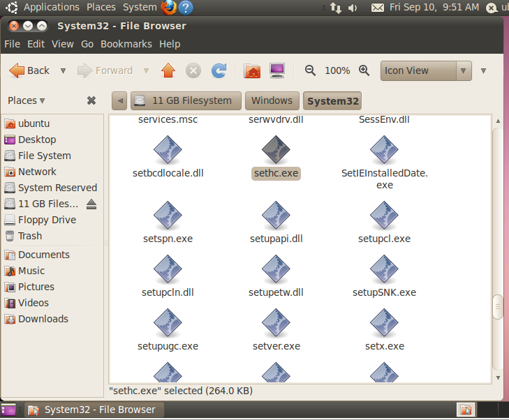Open the Icon View mode combo box

point(426,70)
